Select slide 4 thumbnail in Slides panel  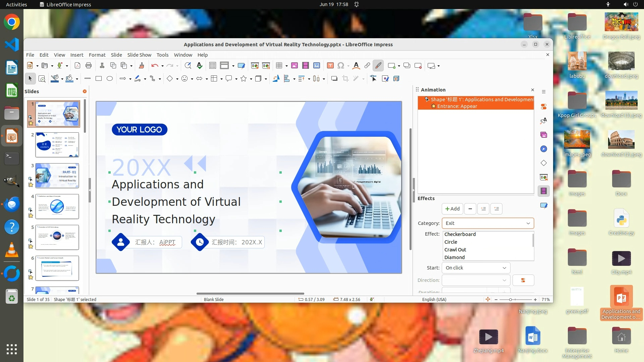point(57,206)
